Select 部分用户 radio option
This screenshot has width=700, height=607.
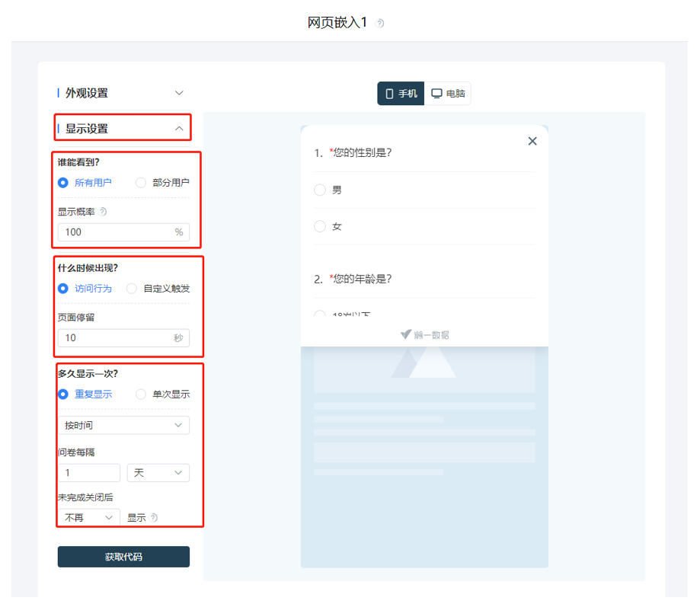(x=163, y=183)
